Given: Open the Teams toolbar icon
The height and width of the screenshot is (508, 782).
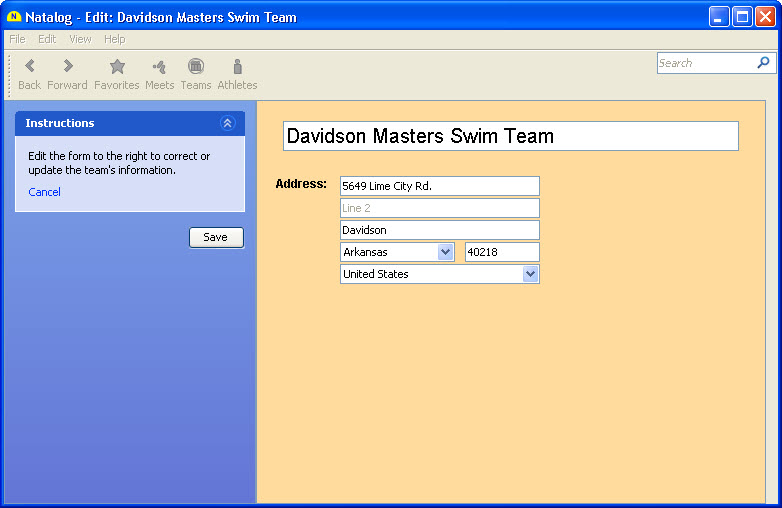Looking at the screenshot, I should coord(196,67).
